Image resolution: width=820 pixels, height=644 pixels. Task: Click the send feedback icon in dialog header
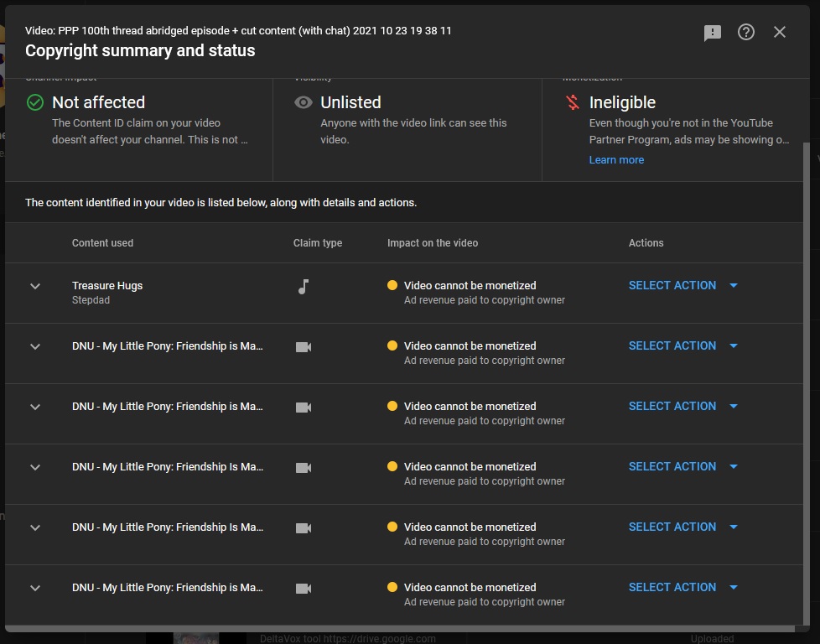(713, 32)
